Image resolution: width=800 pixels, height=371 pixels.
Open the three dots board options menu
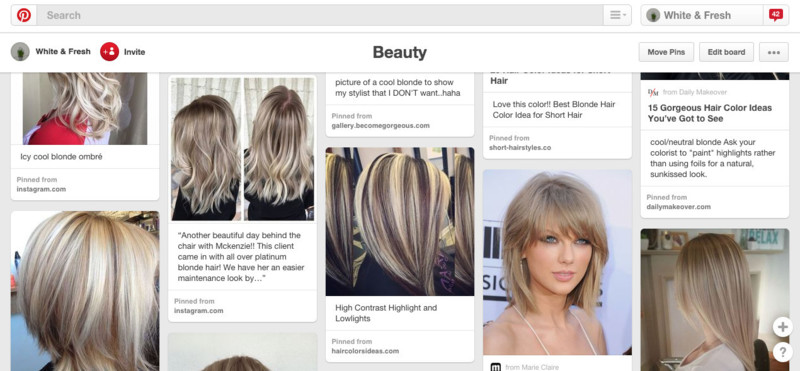(773, 52)
